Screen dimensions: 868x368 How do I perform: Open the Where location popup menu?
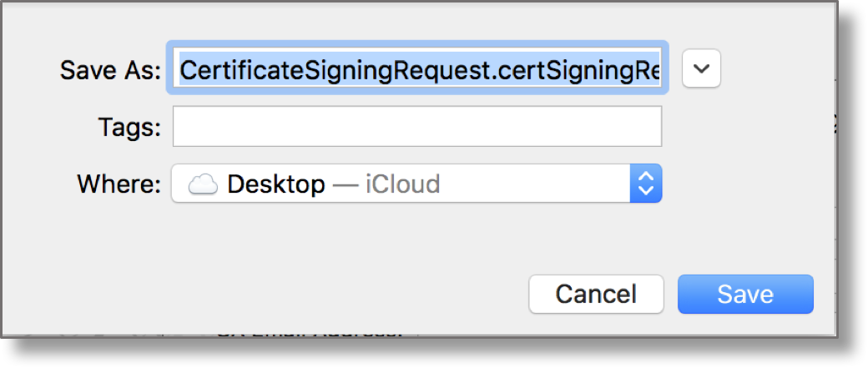401,184
